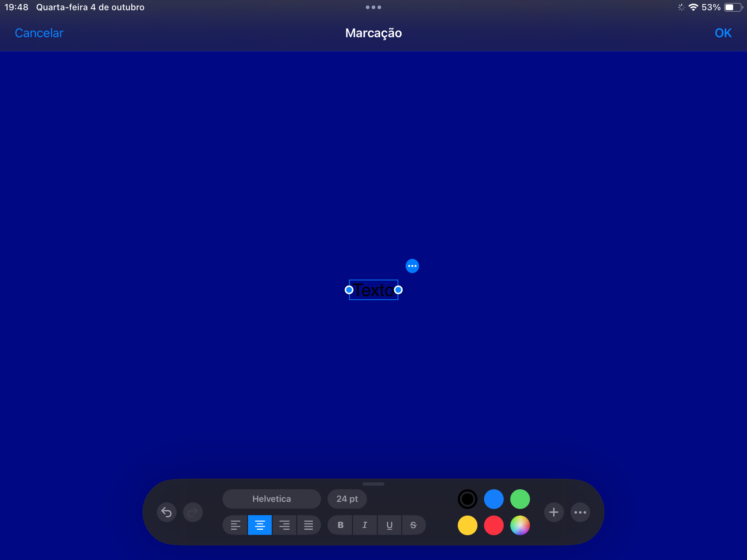Open the Helvetica font picker
Screen dimensions: 747x560
(271, 499)
